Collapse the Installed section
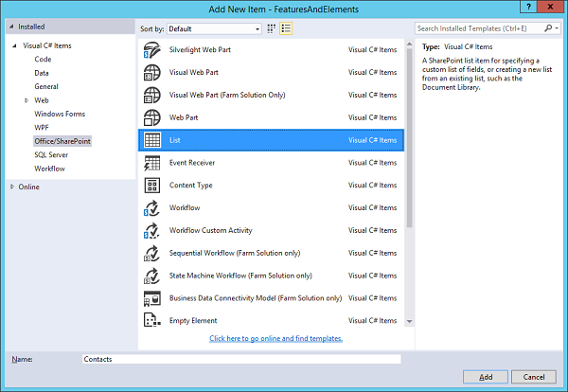Viewport: 568px width, 392px height. pos(12,27)
